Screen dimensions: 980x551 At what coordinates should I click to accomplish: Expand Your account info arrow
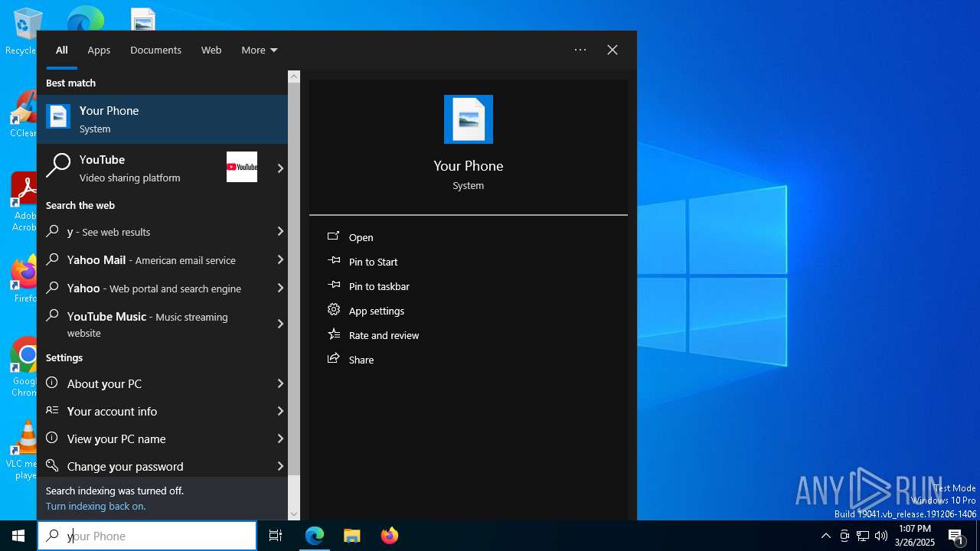280,411
